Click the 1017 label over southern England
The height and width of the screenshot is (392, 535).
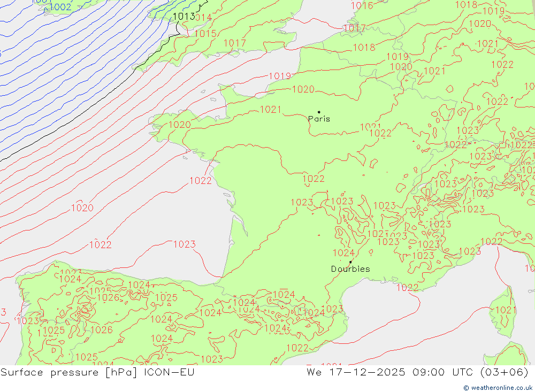[235, 43]
